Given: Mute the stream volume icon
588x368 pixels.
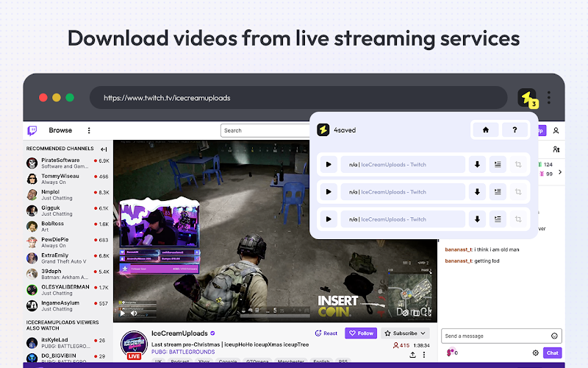Looking at the screenshot, I should pyautogui.click(x=134, y=313).
